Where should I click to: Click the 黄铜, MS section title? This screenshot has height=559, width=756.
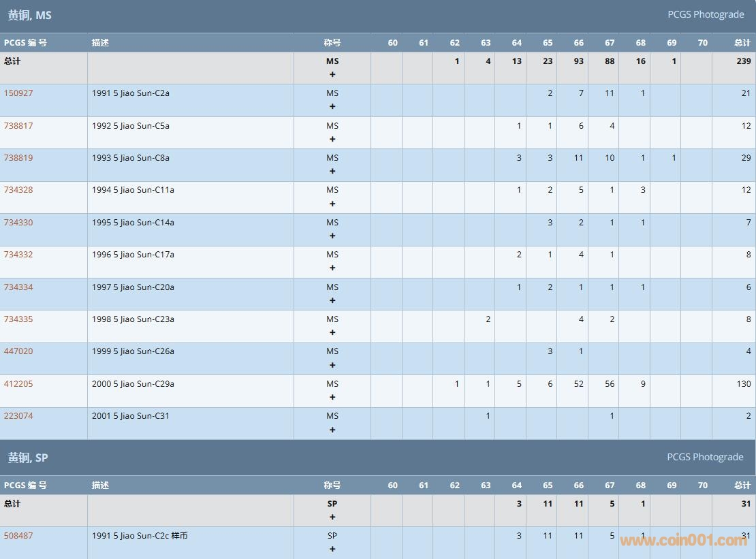coord(29,16)
